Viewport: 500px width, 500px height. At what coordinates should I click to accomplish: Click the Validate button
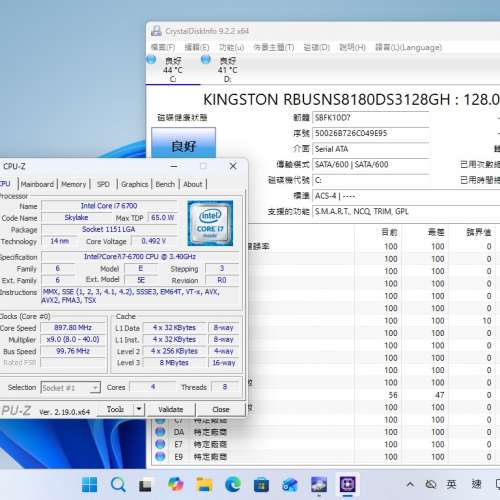171,409
